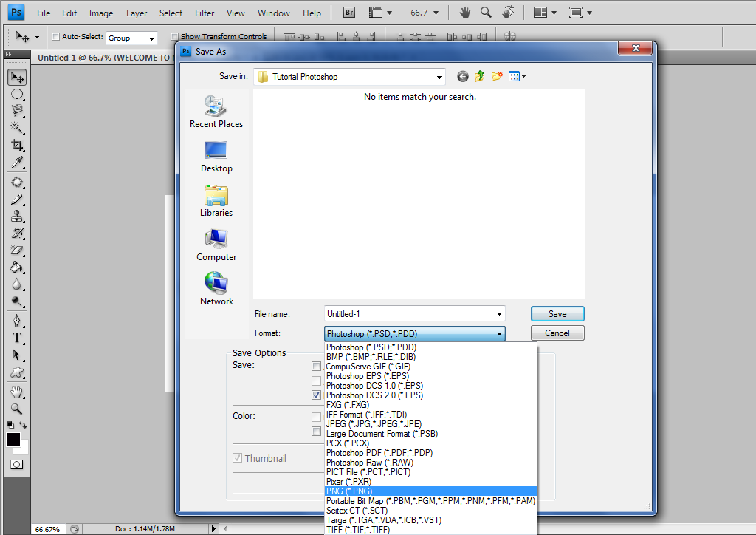Select the Clone Stamp tool
Screen dimensions: 756x535
(17, 217)
